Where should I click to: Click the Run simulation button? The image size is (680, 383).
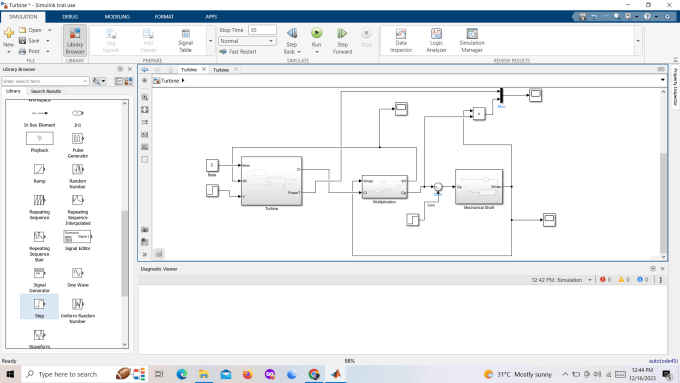[x=317, y=33]
